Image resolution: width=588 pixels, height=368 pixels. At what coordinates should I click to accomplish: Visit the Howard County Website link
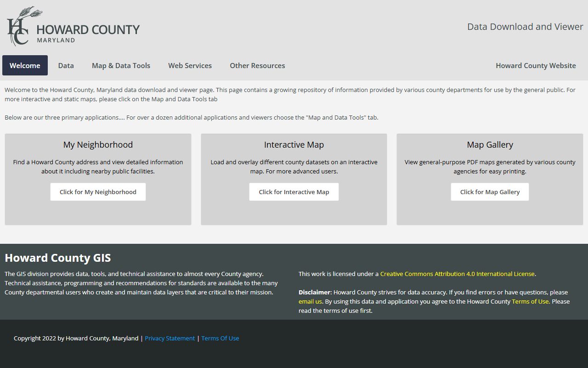click(x=536, y=65)
